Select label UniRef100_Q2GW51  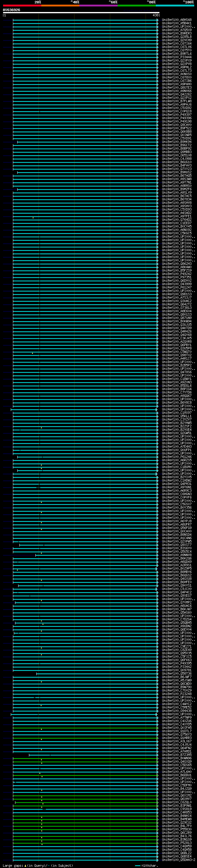coord(177,433)
